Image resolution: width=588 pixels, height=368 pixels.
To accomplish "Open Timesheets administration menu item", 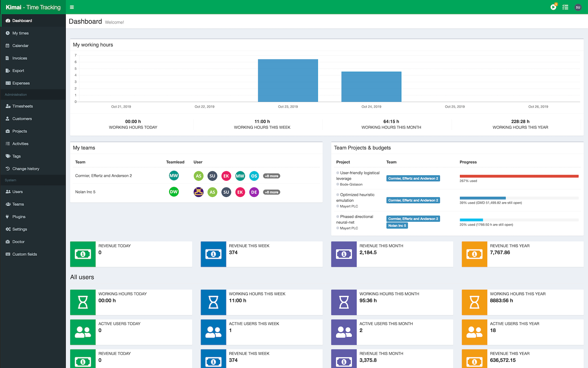I will tap(33, 106).
